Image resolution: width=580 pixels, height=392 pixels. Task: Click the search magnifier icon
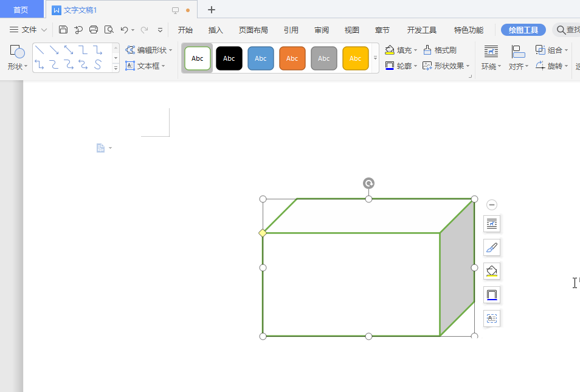[x=561, y=30]
